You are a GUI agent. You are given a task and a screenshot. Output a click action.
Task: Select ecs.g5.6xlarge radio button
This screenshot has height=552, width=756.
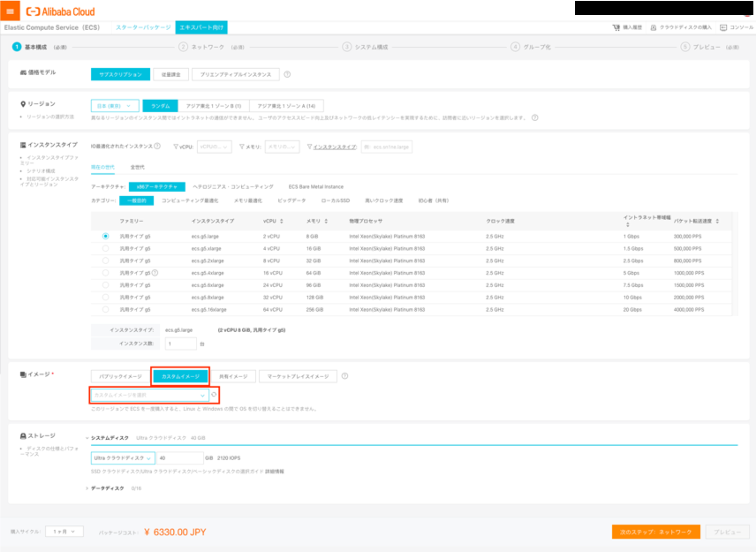click(105, 285)
